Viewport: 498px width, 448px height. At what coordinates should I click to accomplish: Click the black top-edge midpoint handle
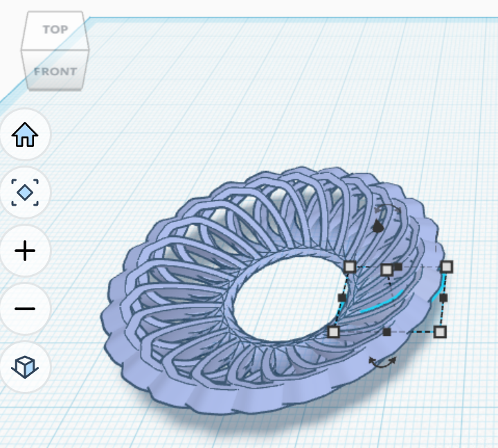click(x=398, y=267)
